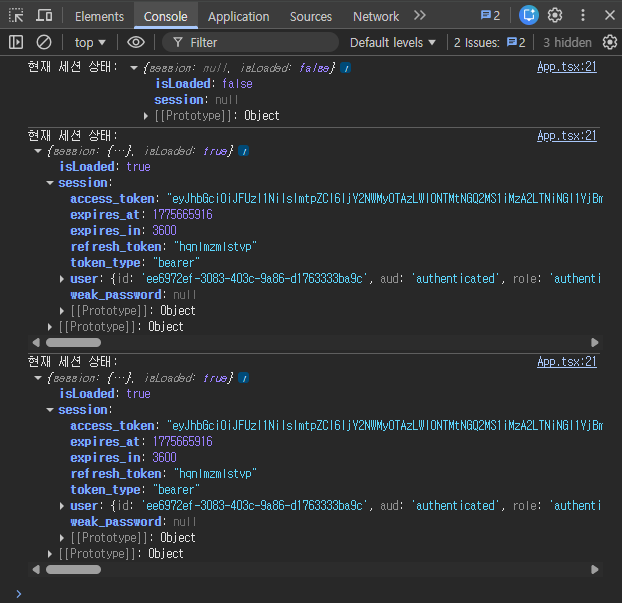Image resolution: width=622 pixels, height=603 pixels.
Task: Open App.tsx:21 link of first log entry
Action: (566, 67)
